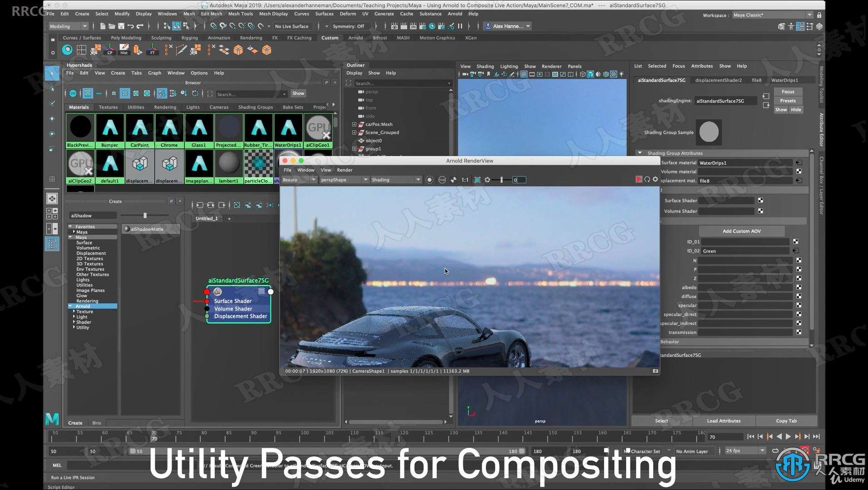Open Scene using the folder toolbar icon
This screenshot has height=490, width=868.
pyautogui.click(x=112, y=26)
